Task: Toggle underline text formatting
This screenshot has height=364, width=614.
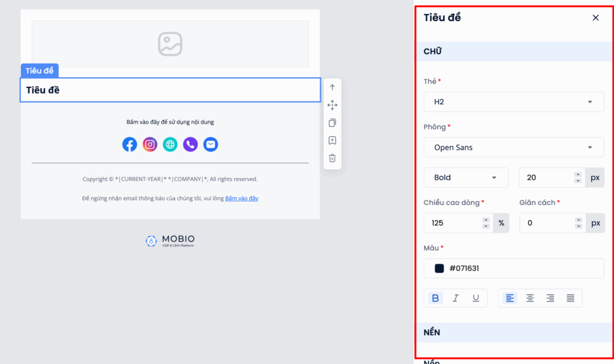Action: pyautogui.click(x=475, y=298)
